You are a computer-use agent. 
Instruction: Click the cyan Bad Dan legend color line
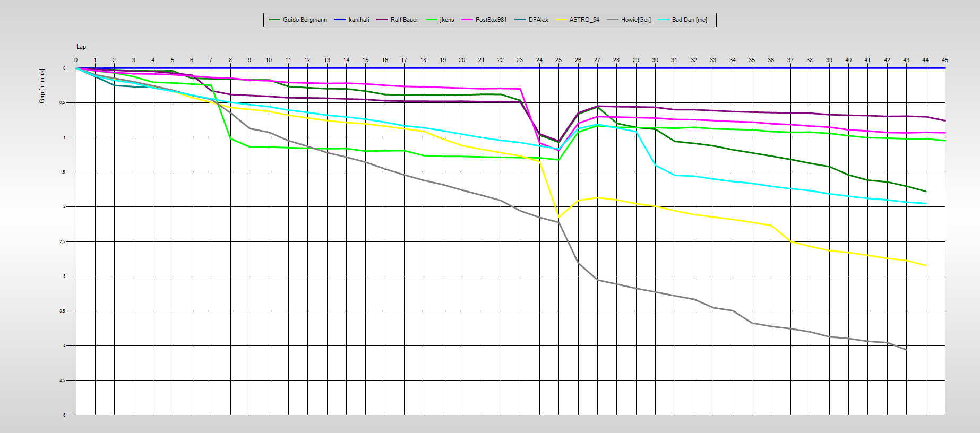click(x=664, y=20)
